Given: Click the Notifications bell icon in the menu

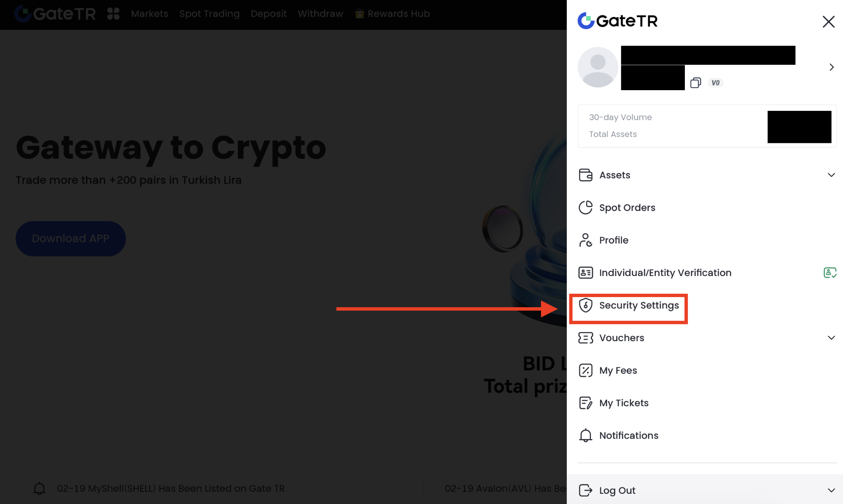Looking at the screenshot, I should click(x=585, y=435).
